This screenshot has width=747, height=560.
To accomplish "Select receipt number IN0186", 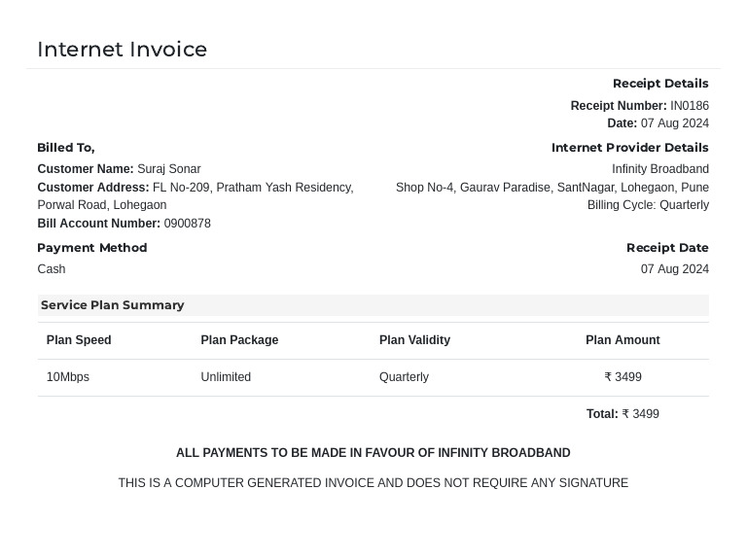I will point(689,106).
